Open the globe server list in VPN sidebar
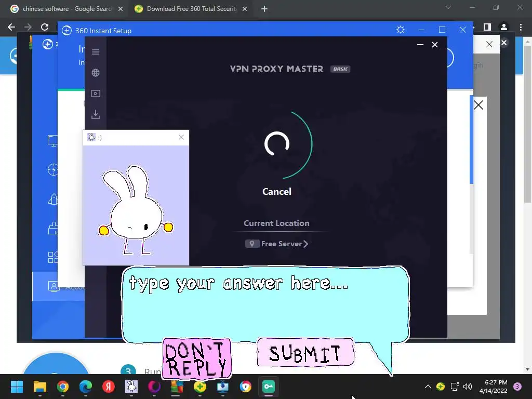532x399 pixels. (x=96, y=73)
